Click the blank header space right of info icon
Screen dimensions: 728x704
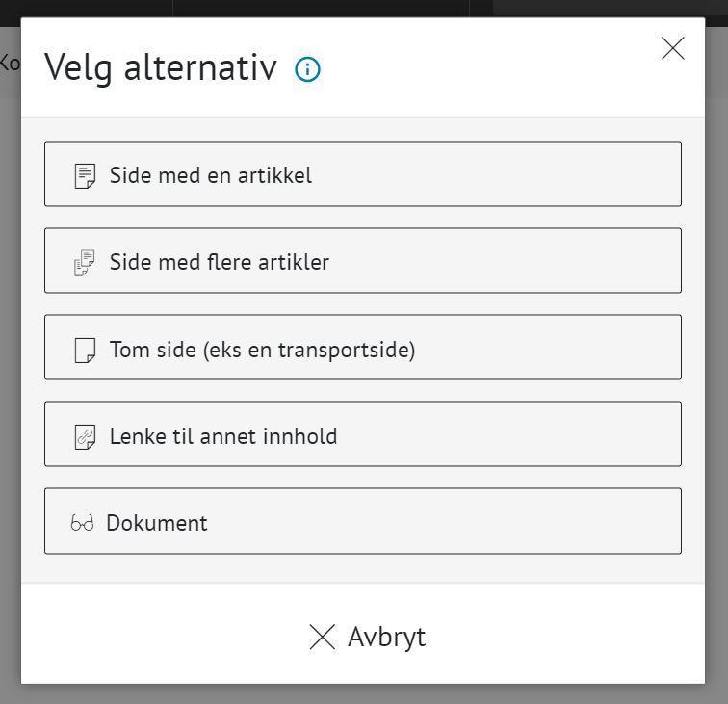(481, 69)
